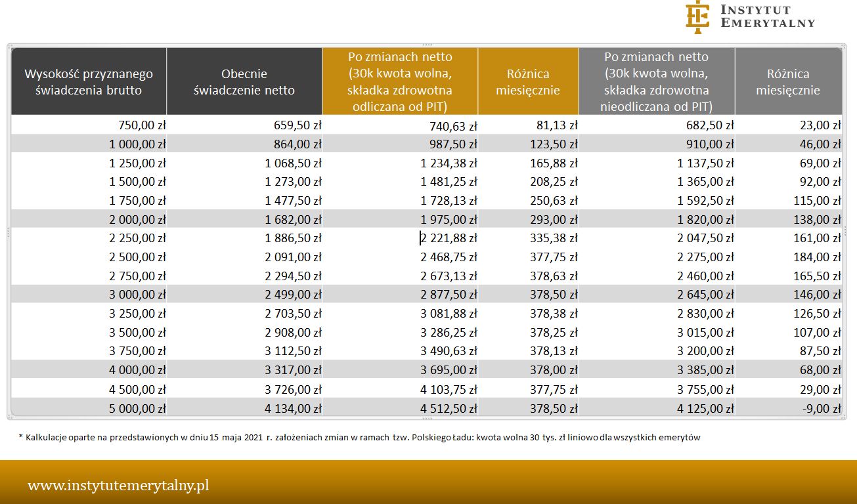Open the www.instytutemerytalny.pl website link

118,486
